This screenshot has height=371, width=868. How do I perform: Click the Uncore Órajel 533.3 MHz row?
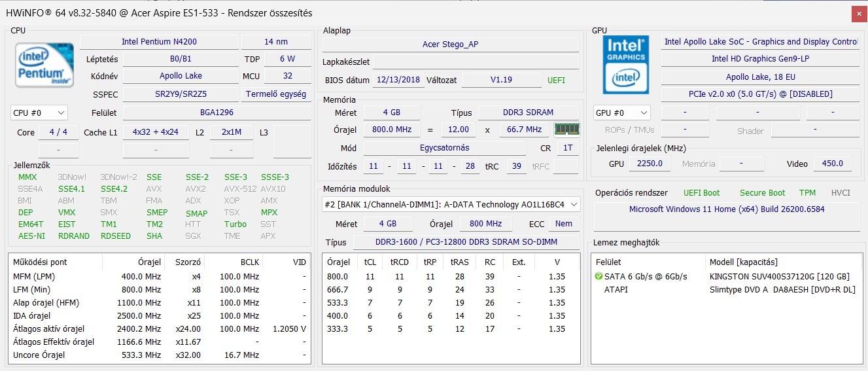tap(160, 355)
